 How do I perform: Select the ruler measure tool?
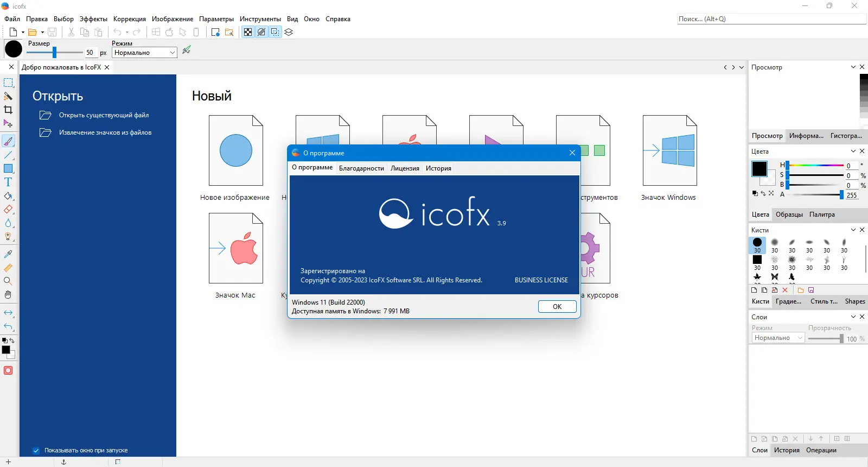point(8,268)
